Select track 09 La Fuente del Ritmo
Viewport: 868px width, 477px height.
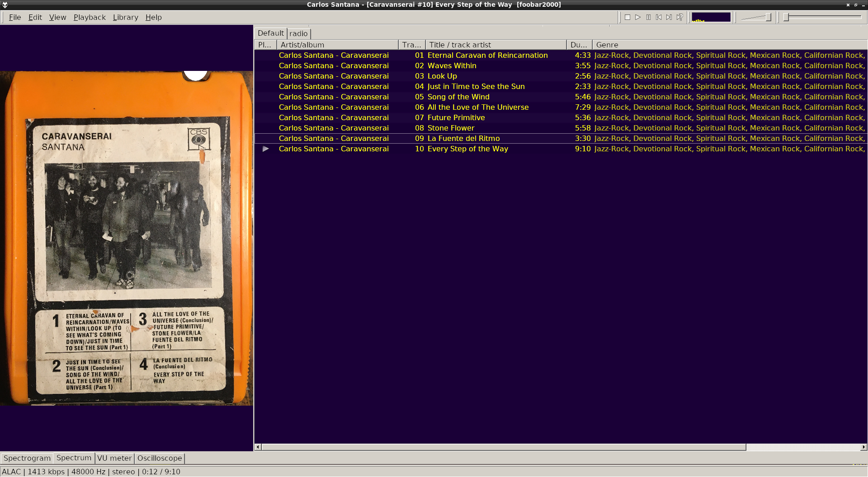[561, 138]
